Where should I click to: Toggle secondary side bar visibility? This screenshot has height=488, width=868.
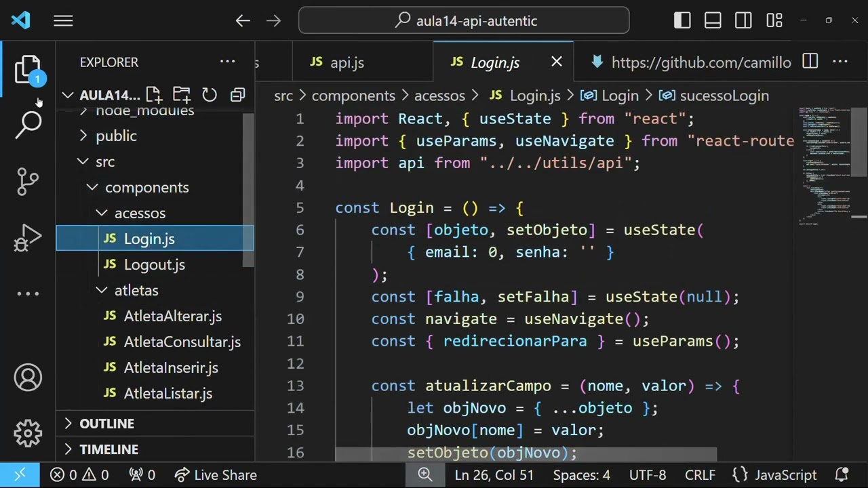click(743, 21)
